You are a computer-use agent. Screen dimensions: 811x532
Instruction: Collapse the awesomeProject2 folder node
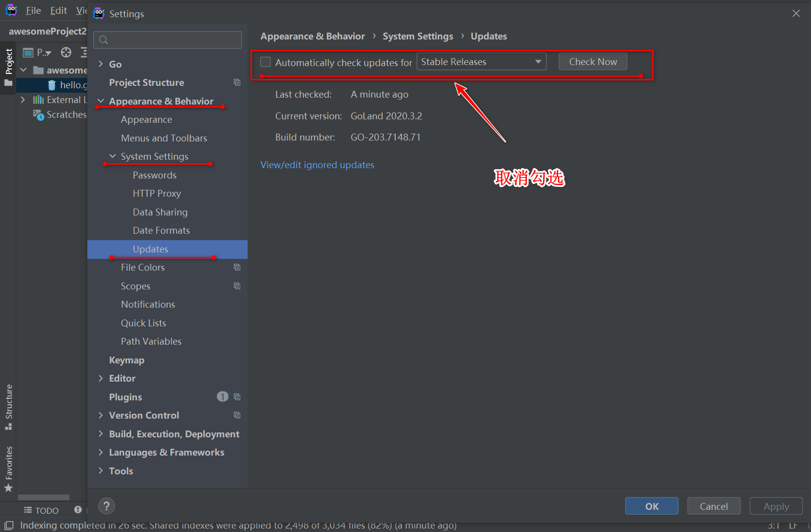pyautogui.click(x=23, y=70)
